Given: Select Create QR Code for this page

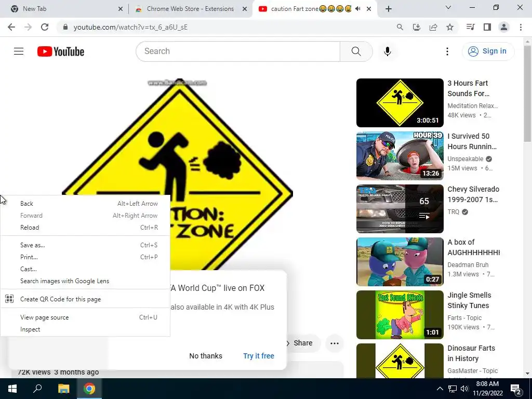Looking at the screenshot, I should (x=85, y=299).
